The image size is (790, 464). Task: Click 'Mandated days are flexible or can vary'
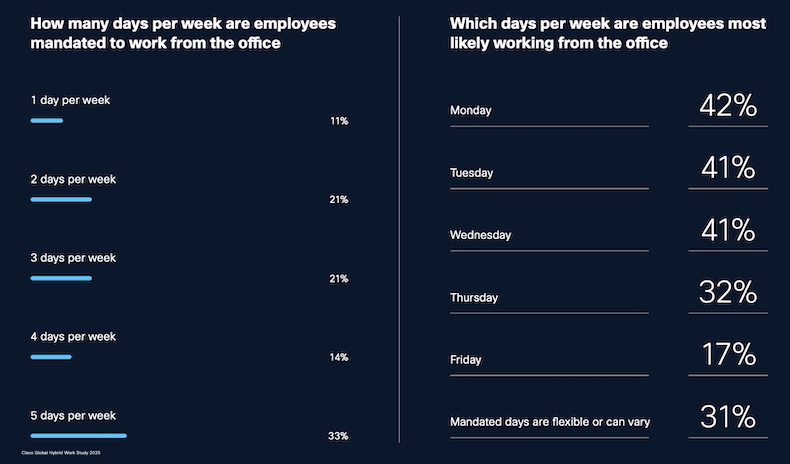tap(550, 422)
